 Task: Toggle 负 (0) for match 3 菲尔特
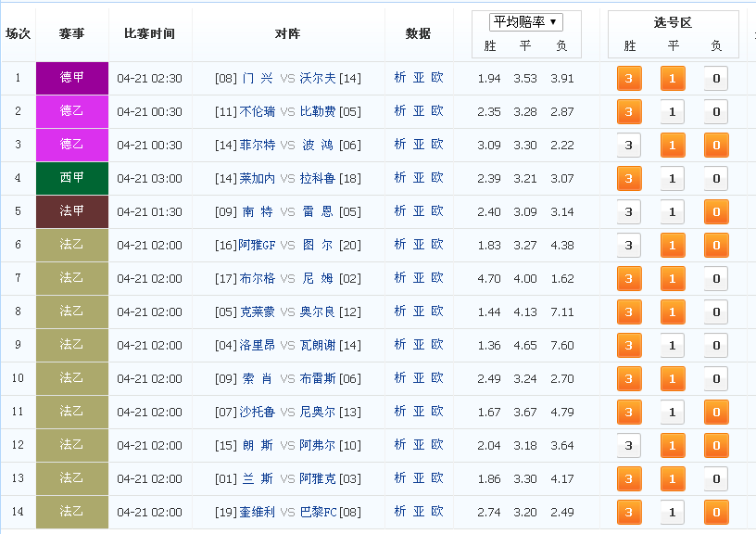tap(716, 145)
